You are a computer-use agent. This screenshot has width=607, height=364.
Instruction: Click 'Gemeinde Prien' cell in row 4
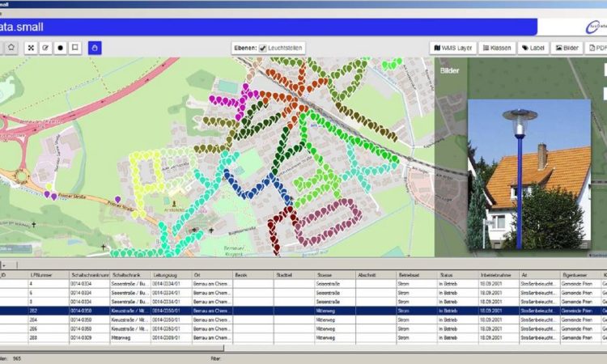pyautogui.click(x=580, y=284)
